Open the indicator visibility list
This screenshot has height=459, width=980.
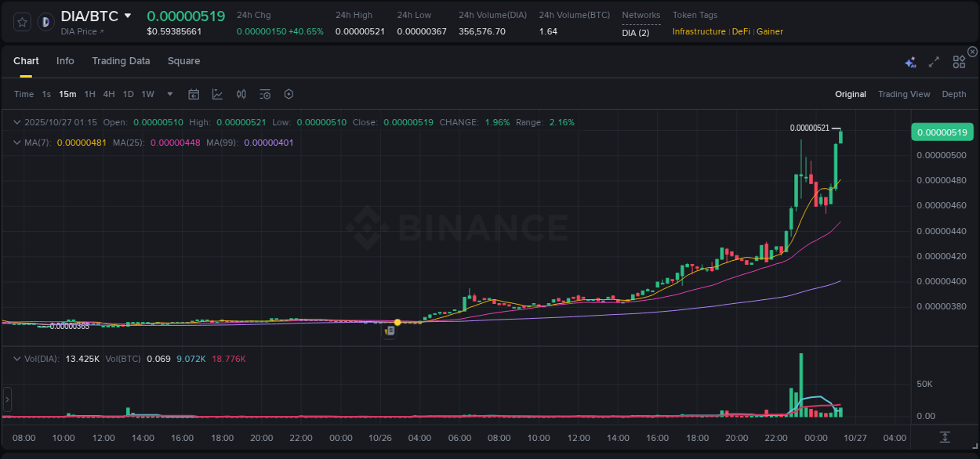(265, 94)
